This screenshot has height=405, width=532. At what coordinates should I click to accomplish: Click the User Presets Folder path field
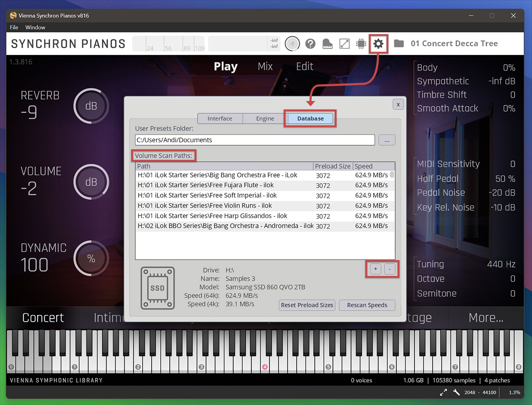coord(255,140)
